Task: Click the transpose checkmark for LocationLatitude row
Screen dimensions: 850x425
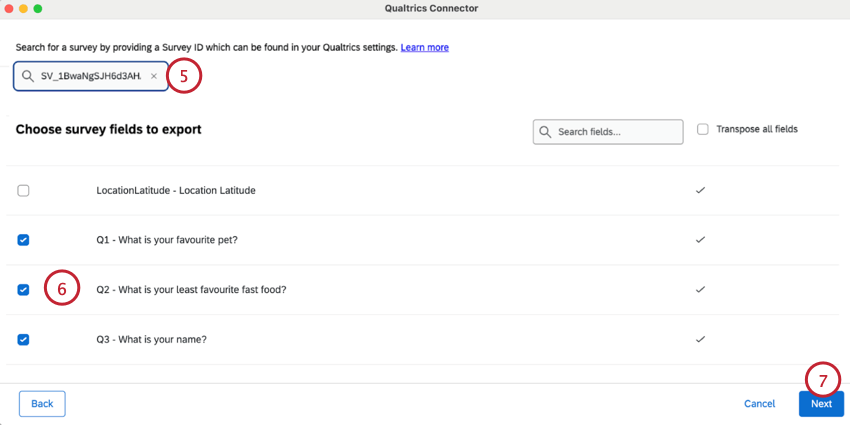Action: 700,190
